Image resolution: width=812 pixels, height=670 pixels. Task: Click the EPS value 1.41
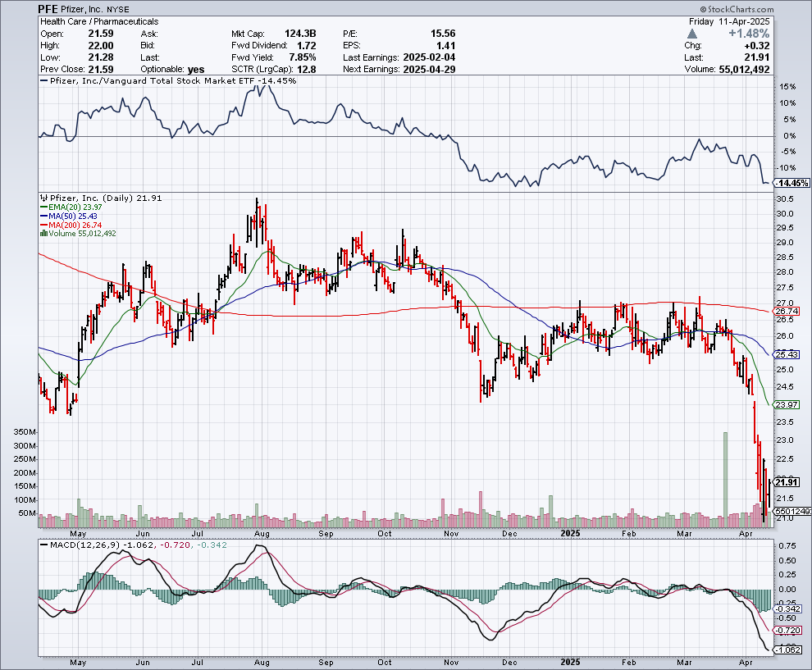coord(446,45)
